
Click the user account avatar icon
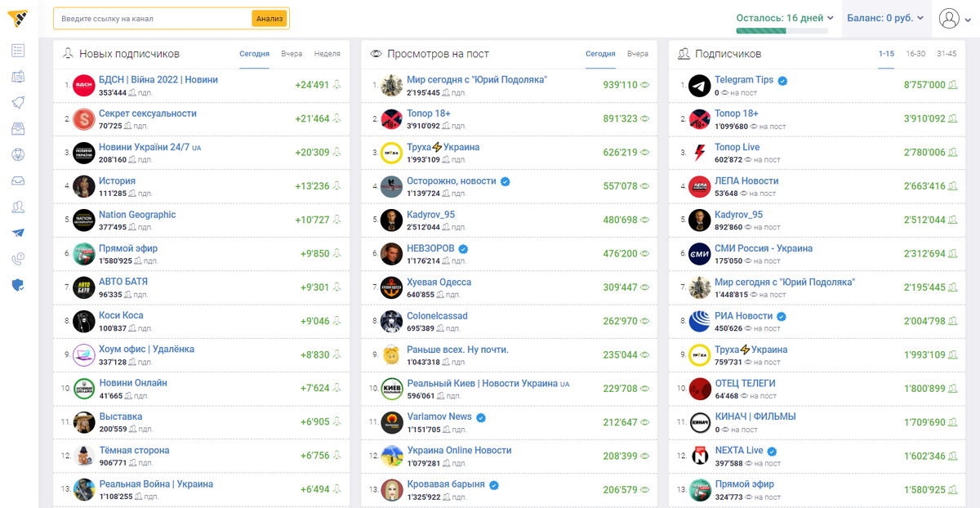click(x=948, y=18)
